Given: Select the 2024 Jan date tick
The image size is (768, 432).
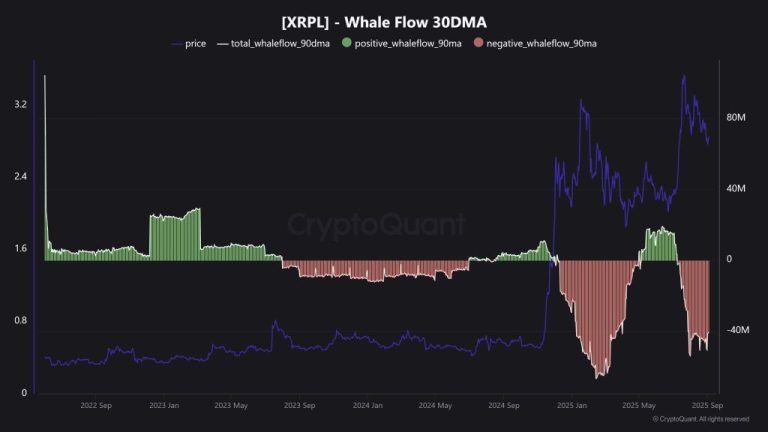Looking at the screenshot, I should 368,405.
